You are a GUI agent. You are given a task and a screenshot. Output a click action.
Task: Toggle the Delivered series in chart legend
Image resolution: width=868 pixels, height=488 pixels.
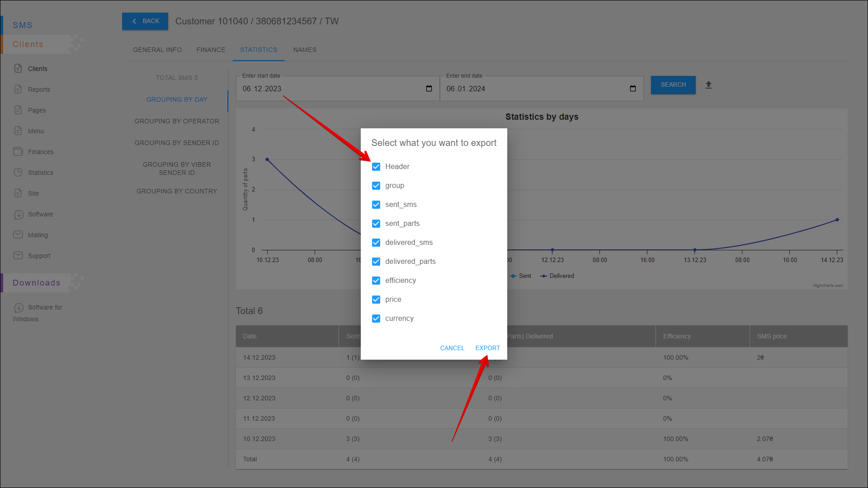point(561,276)
